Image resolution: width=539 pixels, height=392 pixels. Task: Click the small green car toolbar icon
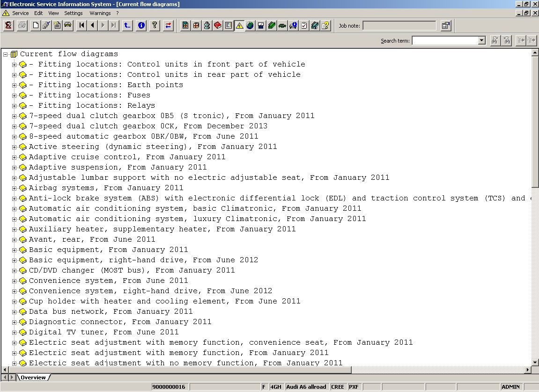pos(282,25)
